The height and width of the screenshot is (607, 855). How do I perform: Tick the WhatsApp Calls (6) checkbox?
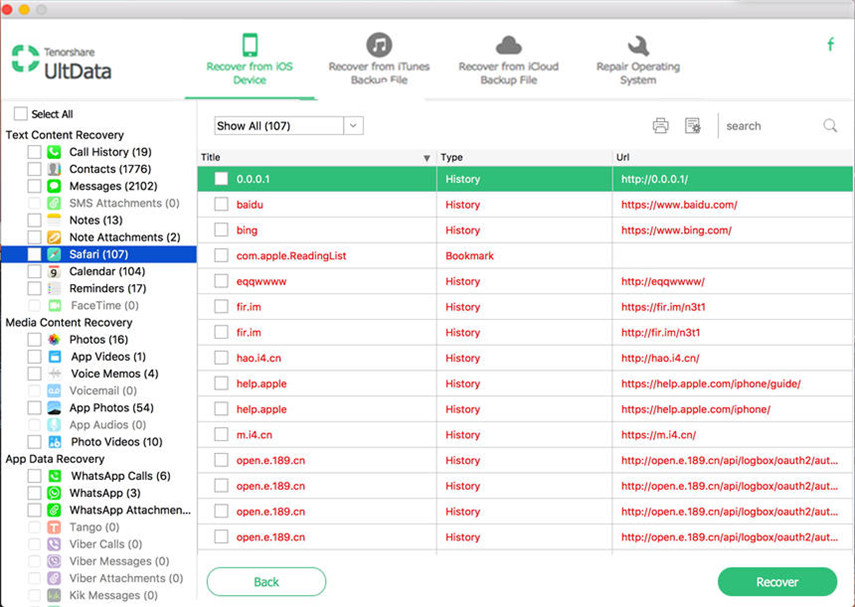[34, 476]
